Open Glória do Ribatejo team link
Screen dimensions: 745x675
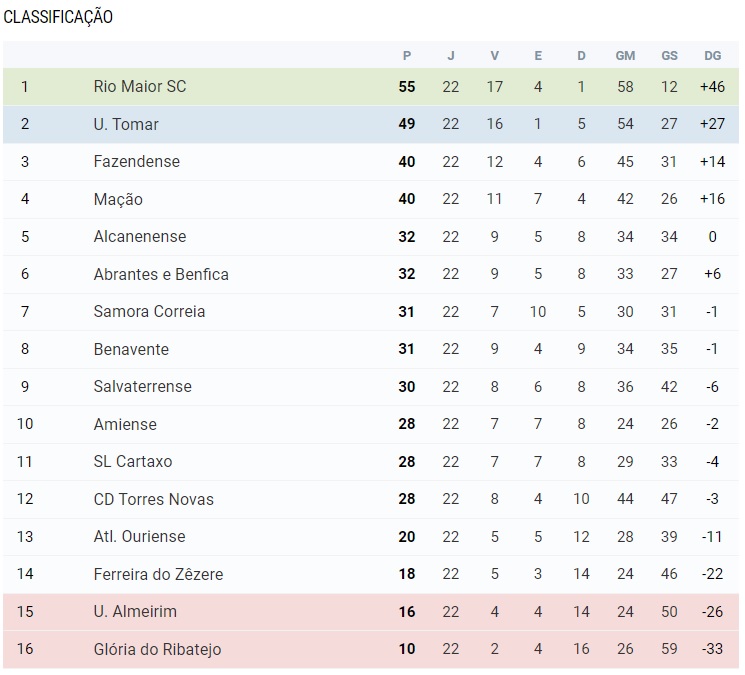click(x=157, y=650)
